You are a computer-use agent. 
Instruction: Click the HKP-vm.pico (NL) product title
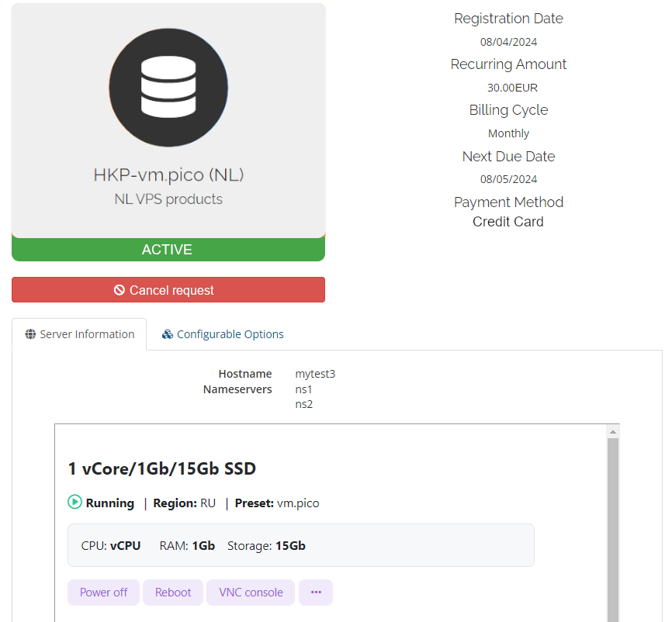pyautogui.click(x=168, y=175)
